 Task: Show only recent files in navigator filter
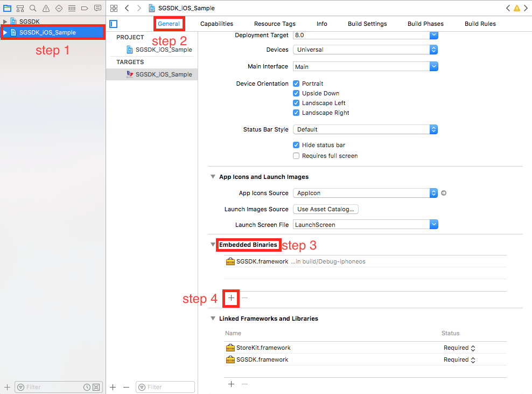click(x=87, y=387)
